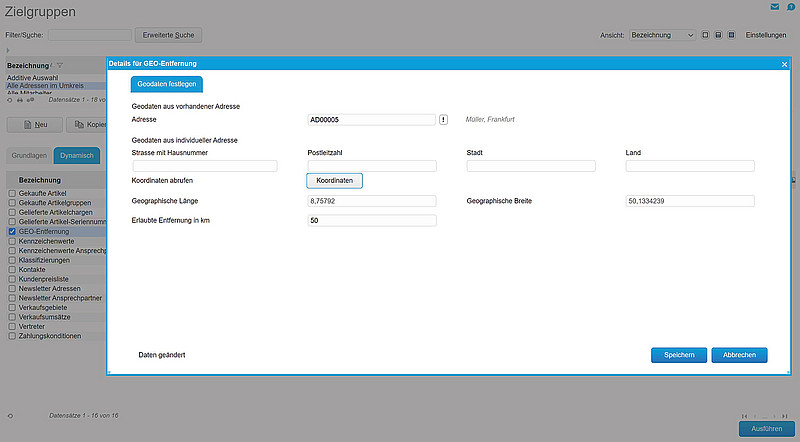Select the first layout view icon beside Ansicht
Screen dimensions: 800x442
(705, 35)
